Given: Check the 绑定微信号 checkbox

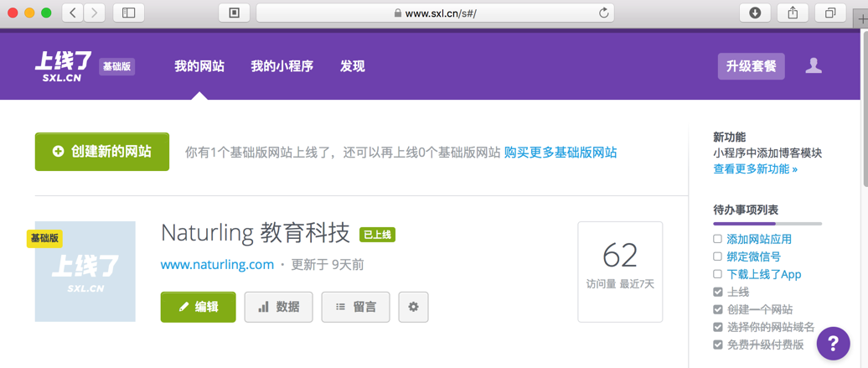Looking at the screenshot, I should [x=717, y=257].
